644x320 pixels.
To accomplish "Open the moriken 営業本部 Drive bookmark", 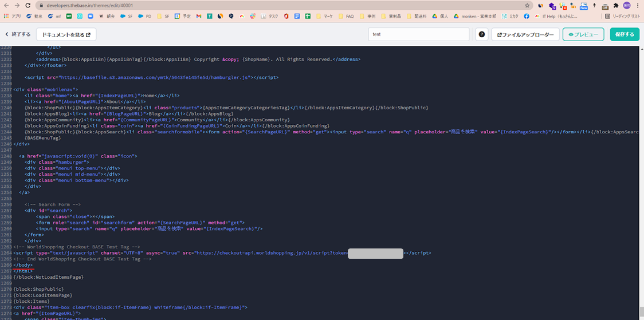I will click(475, 17).
